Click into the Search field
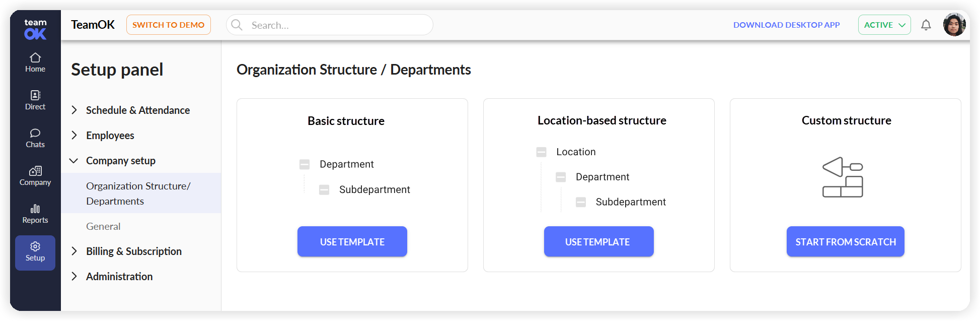 pos(330,25)
